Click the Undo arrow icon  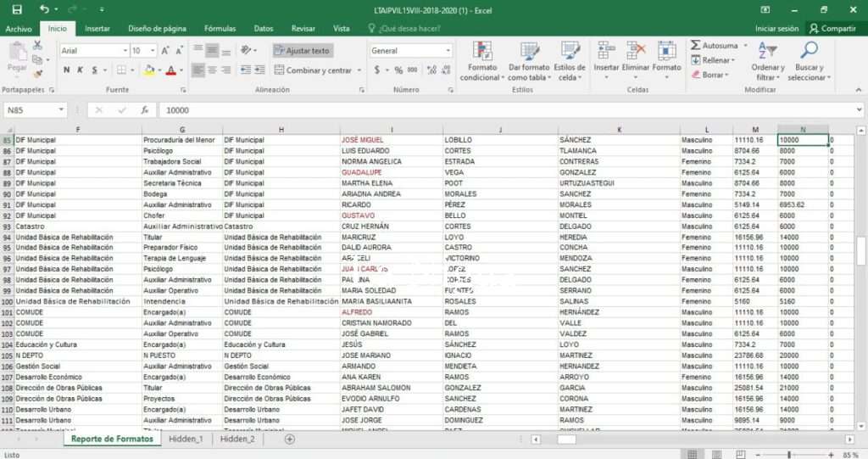(44, 9)
